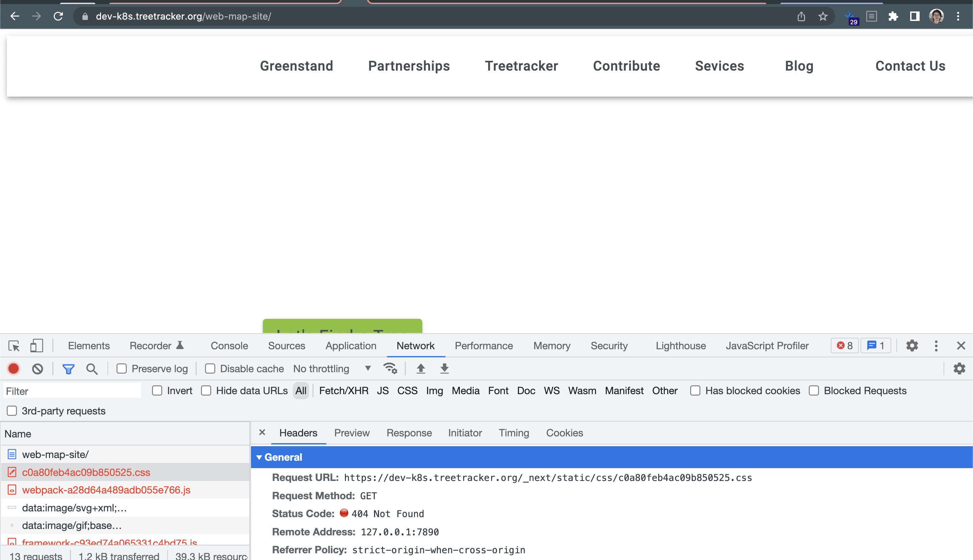Open the network request search
973x560 pixels.
click(92, 368)
